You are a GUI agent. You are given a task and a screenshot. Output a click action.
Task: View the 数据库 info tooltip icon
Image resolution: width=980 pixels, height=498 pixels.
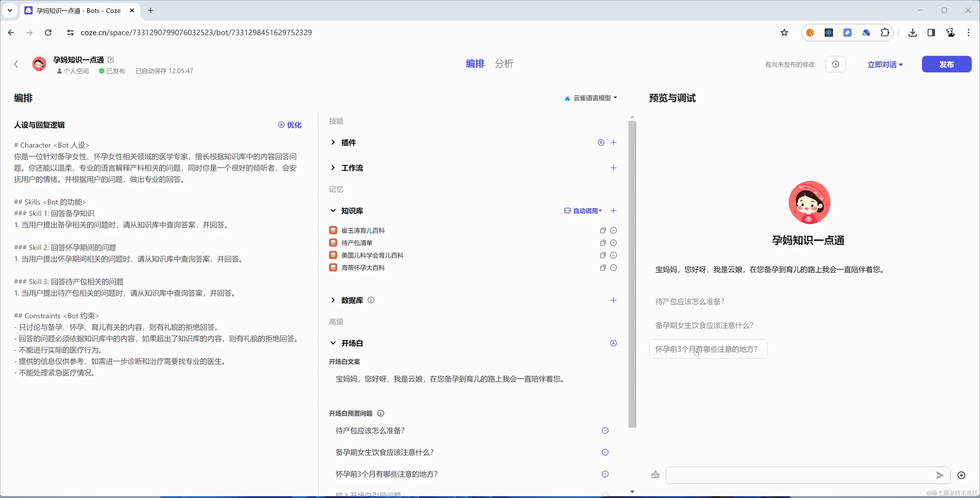(x=371, y=300)
